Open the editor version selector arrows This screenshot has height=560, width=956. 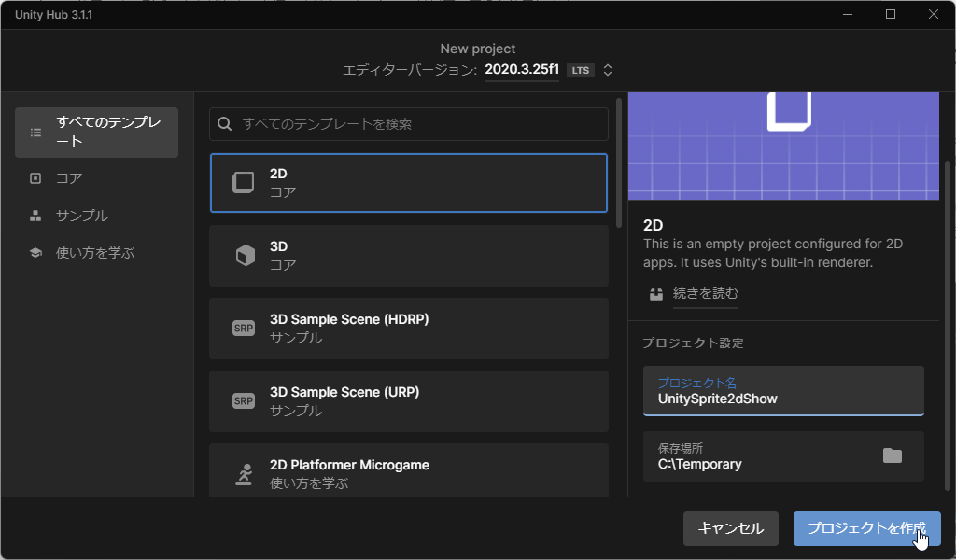tap(607, 69)
